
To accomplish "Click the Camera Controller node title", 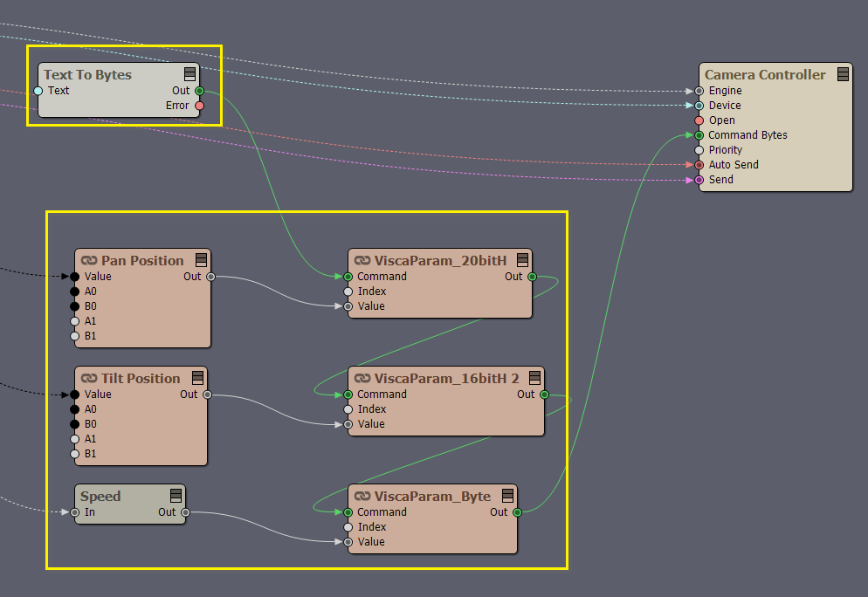I will (x=765, y=75).
